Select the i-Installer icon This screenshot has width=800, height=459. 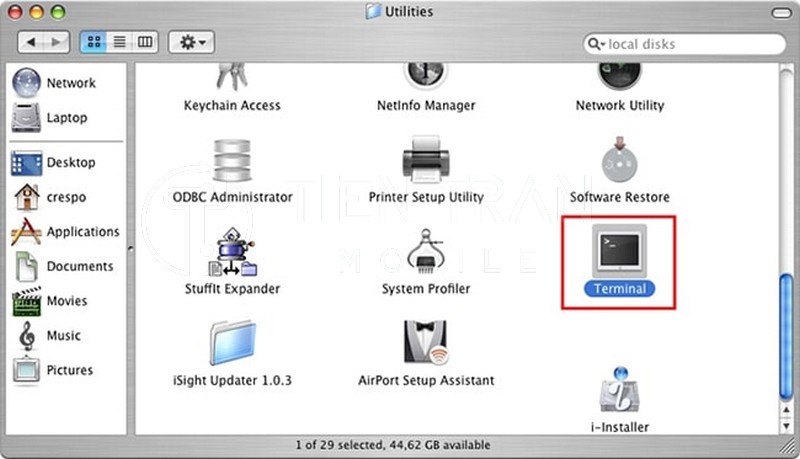(x=619, y=390)
